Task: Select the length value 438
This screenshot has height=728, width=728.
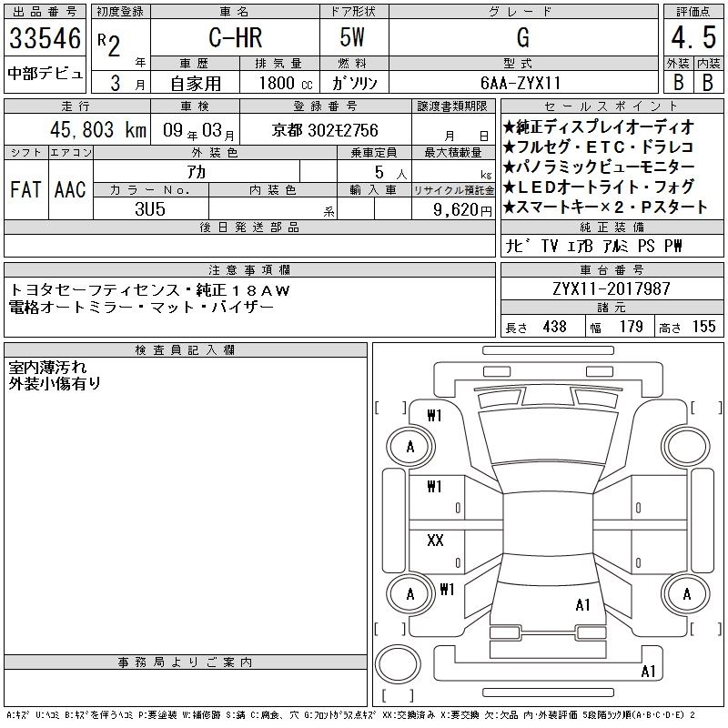Action: click(554, 327)
